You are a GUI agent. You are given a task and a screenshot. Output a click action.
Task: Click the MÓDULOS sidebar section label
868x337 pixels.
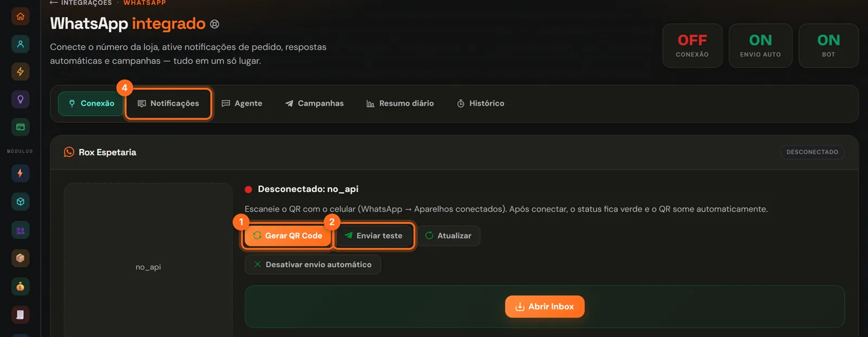pos(20,151)
